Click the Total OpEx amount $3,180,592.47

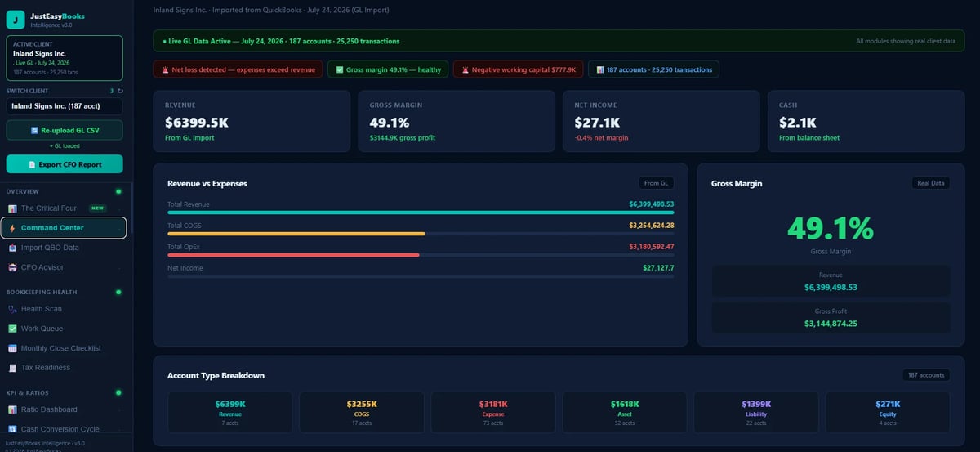[652, 247]
